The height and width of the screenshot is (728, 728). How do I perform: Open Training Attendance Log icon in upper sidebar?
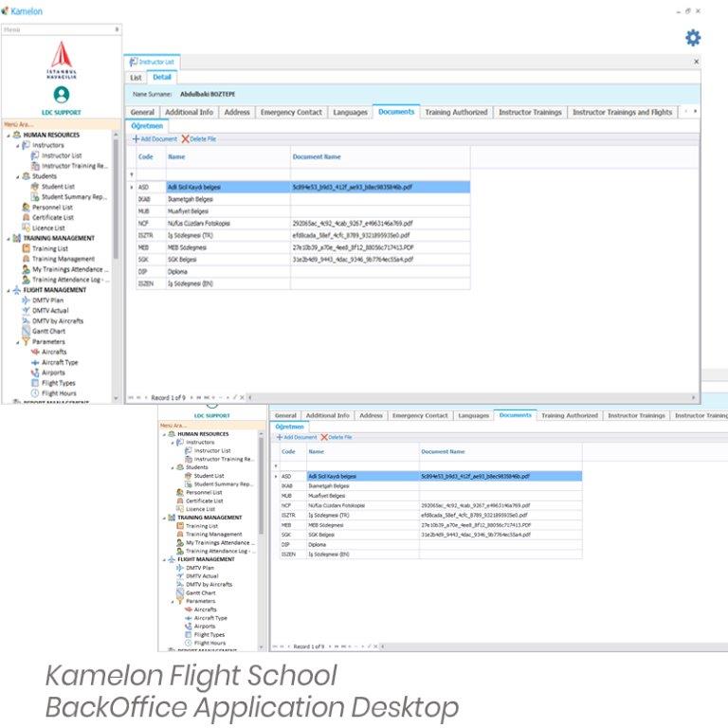point(26,280)
